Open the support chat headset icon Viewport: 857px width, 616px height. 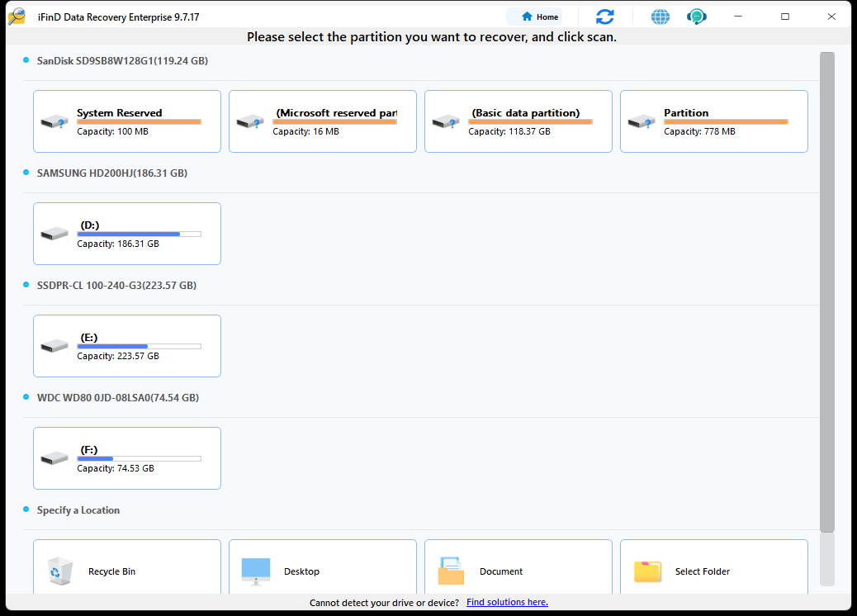[x=696, y=17]
